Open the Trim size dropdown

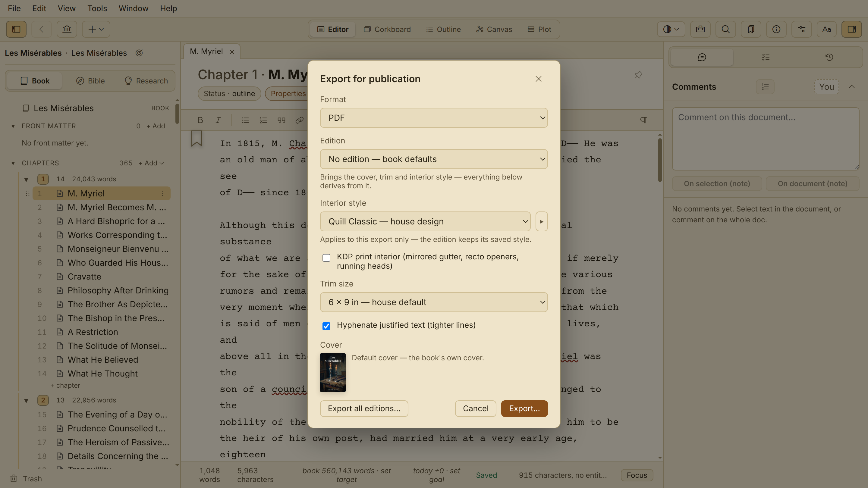[x=434, y=302]
